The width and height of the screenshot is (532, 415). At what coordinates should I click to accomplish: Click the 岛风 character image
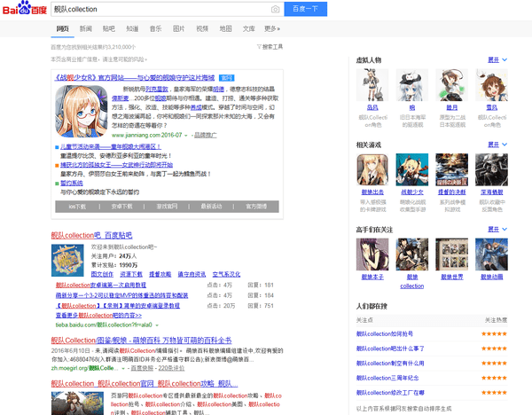[372, 85]
